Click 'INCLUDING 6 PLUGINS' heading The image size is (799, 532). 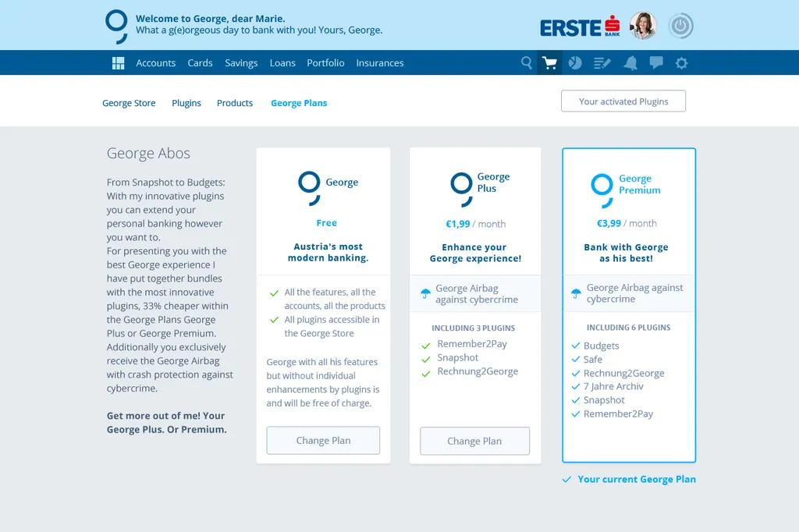628,328
